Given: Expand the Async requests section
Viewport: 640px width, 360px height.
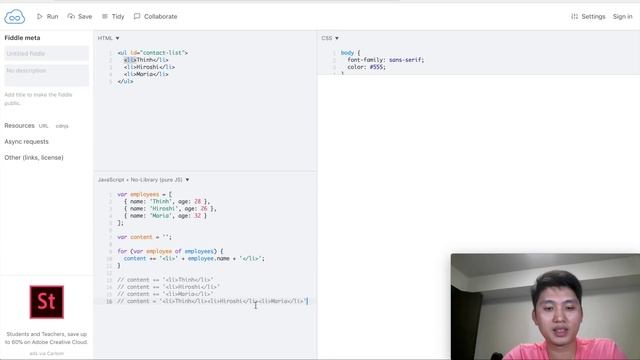Looking at the screenshot, I should tap(27, 142).
